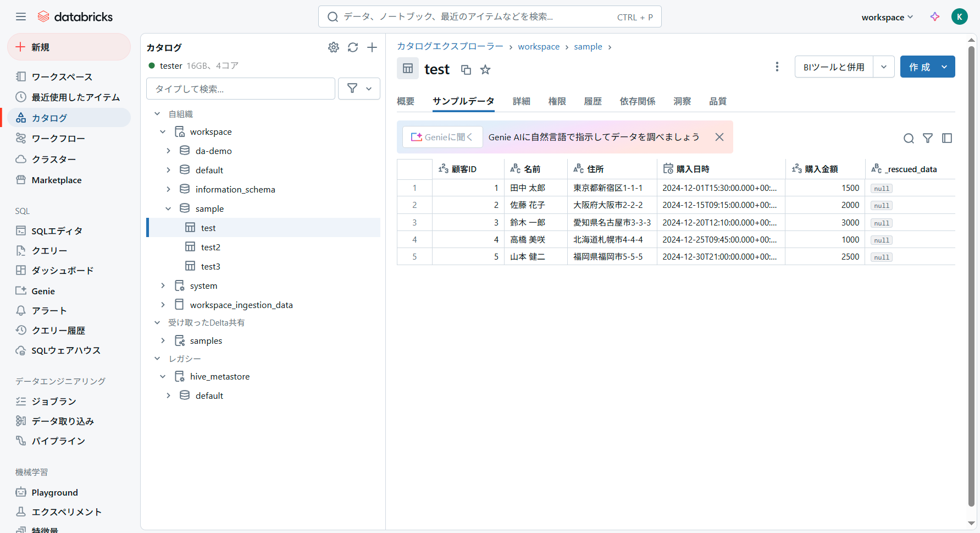Refresh the catalog tree
This screenshot has width=980, height=533.
coord(353,47)
